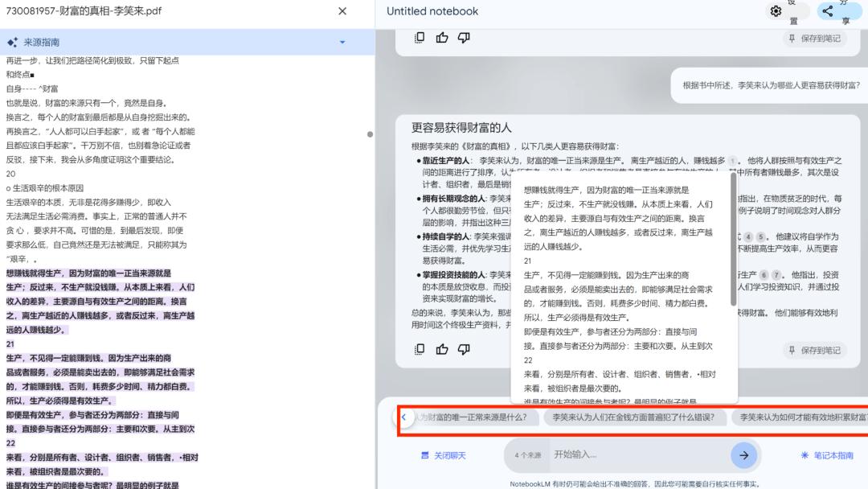Close the PDF source with the X icon
The image size is (868, 489).
(342, 10)
